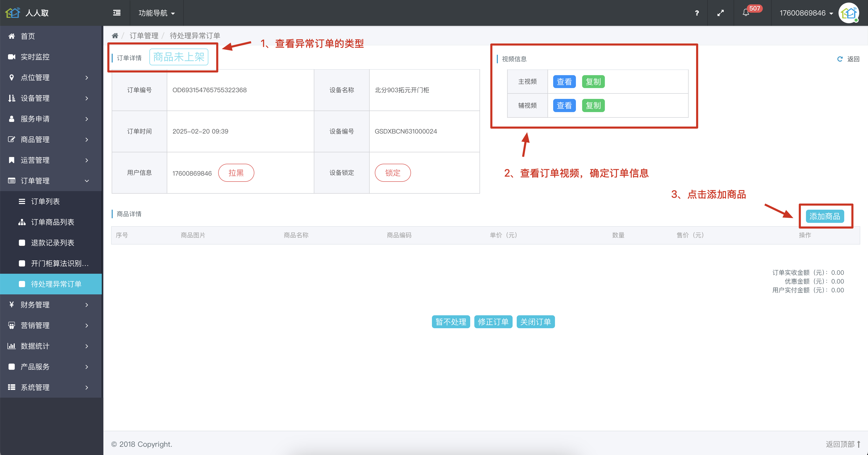Click the 返回顶部 up arrow
868x455 pixels.
(x=859, y=444)
